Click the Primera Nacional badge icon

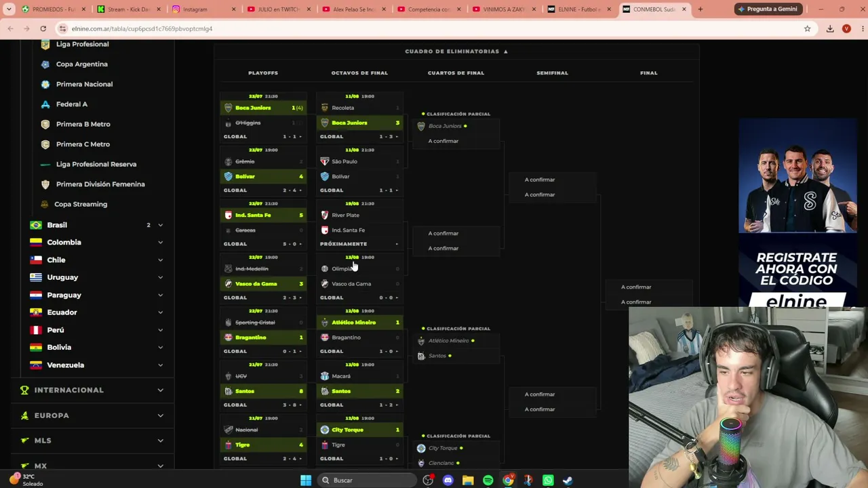pyautogui.click(x=45, y=84)
